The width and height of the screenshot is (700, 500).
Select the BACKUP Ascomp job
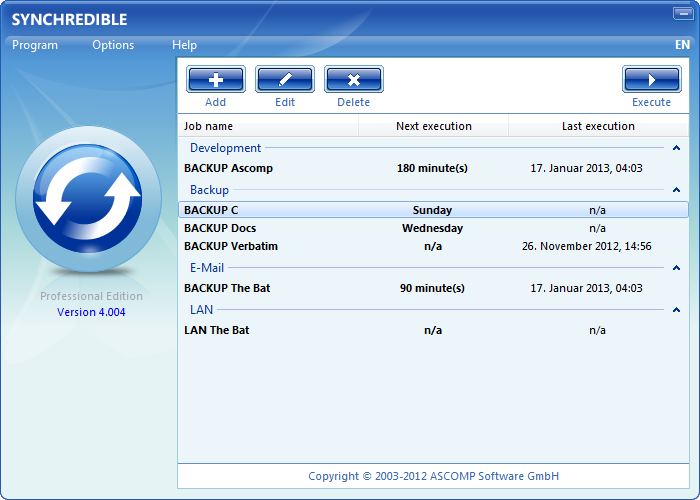point(228,168)
